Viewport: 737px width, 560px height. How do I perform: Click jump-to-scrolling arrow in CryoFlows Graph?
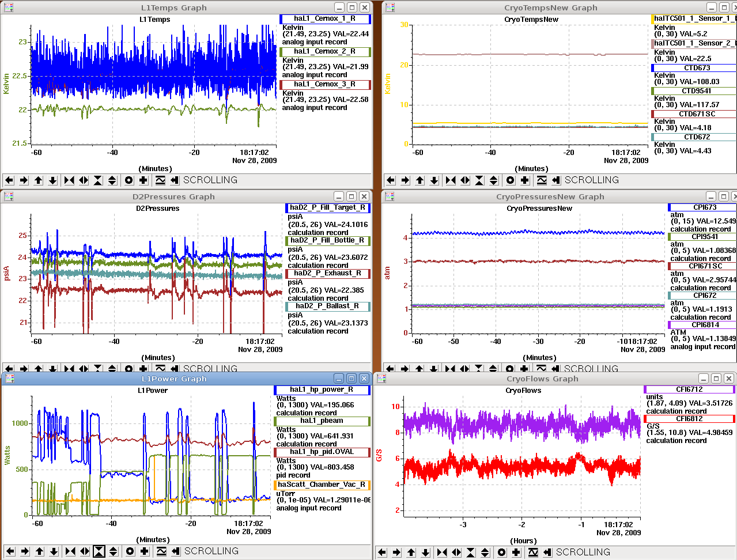[x=547, y=553]
